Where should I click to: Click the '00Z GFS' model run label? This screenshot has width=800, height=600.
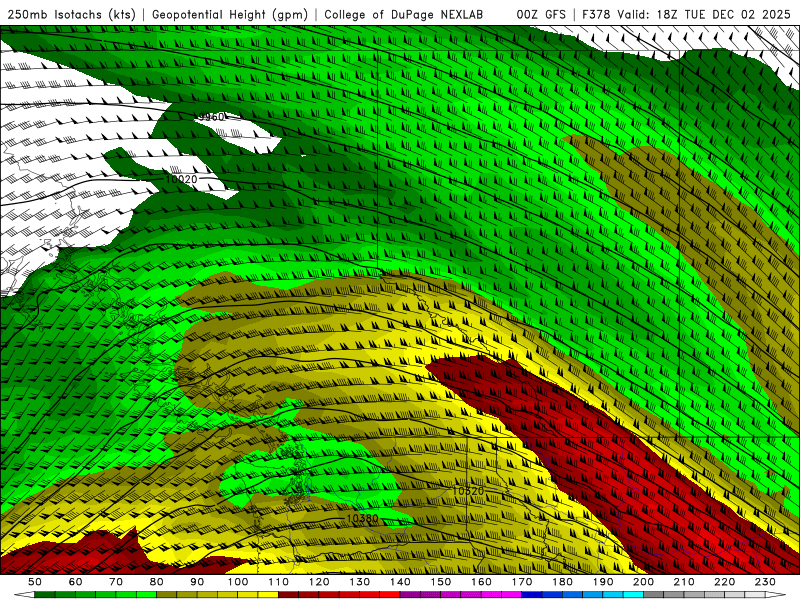tap(541, 15)
